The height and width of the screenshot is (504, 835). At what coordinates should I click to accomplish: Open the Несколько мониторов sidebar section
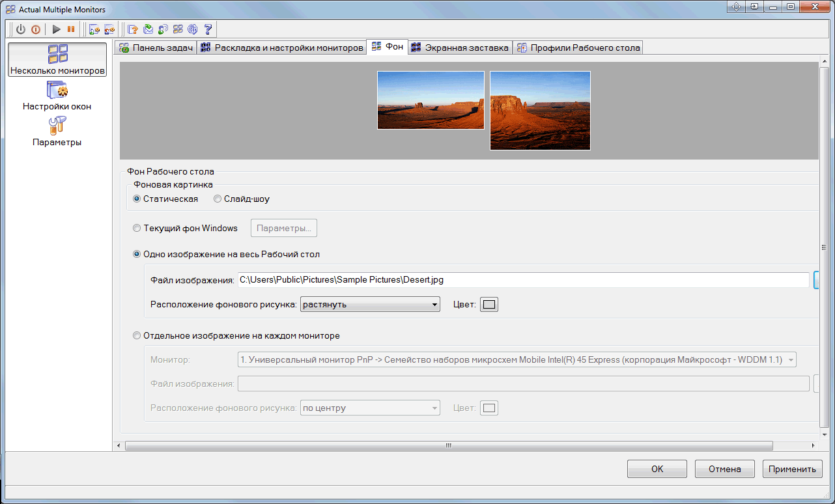[57, 60]
